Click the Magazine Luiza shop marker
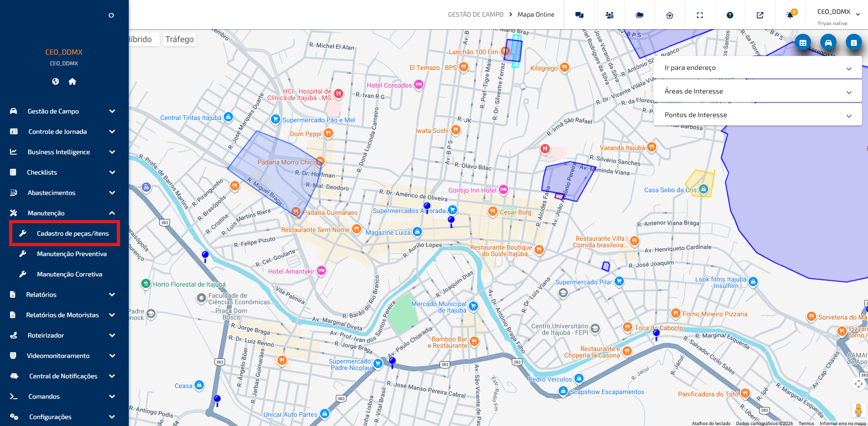 417,232
